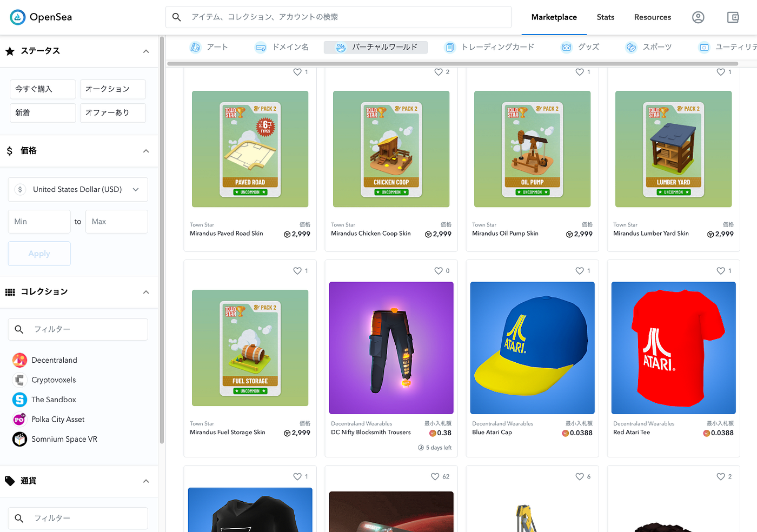This screenshot has width=757, height=532.
Task: Open the DC Nifty Blocksmith Trousers image
Action: (x=391, y=348)
